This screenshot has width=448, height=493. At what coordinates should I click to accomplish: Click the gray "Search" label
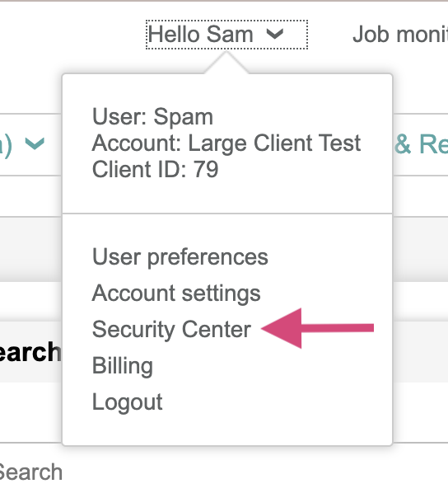30,472
